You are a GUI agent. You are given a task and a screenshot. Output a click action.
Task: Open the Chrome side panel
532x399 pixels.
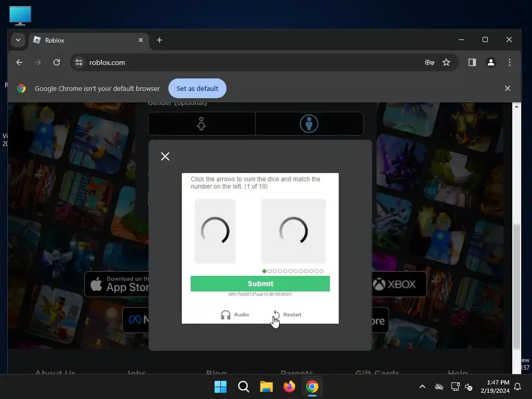(472, 62)
